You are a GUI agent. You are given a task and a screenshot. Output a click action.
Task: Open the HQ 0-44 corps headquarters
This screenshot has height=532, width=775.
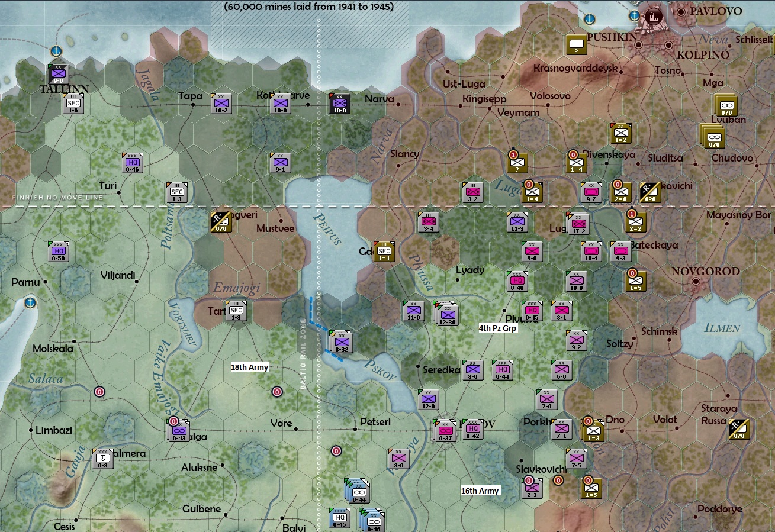pos(502,370)
